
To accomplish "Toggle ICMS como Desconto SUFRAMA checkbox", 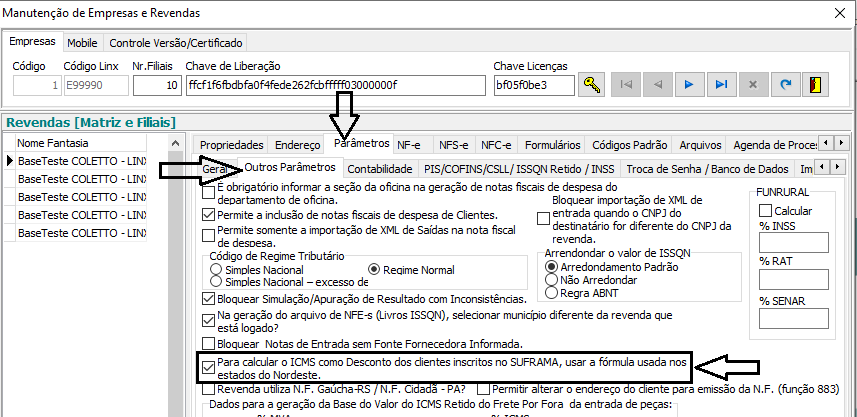I will click(208, 367).
